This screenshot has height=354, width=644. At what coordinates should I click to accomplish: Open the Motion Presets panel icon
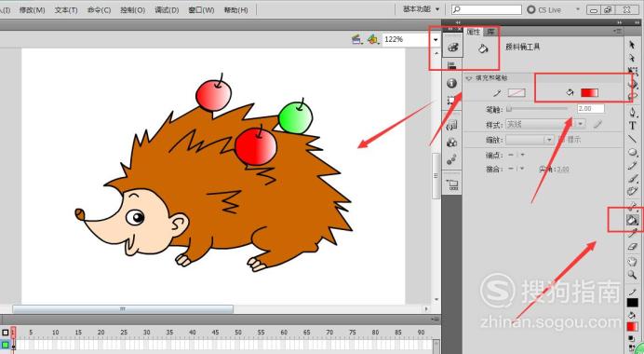451,159
